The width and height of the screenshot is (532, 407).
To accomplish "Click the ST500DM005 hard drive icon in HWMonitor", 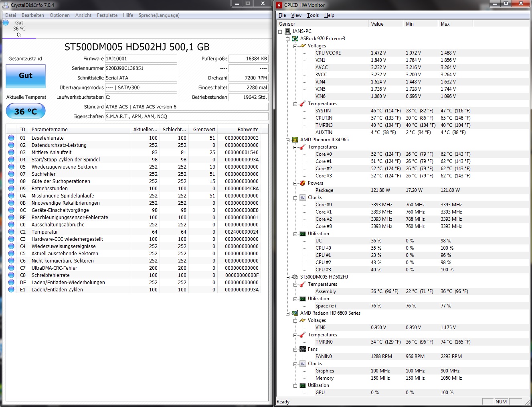I will click(295, 277).
